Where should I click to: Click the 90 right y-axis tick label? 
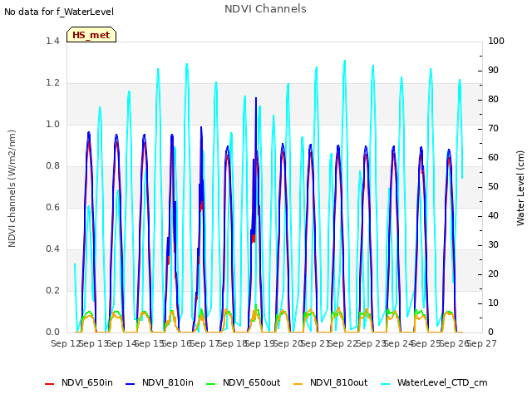(493, 70)
